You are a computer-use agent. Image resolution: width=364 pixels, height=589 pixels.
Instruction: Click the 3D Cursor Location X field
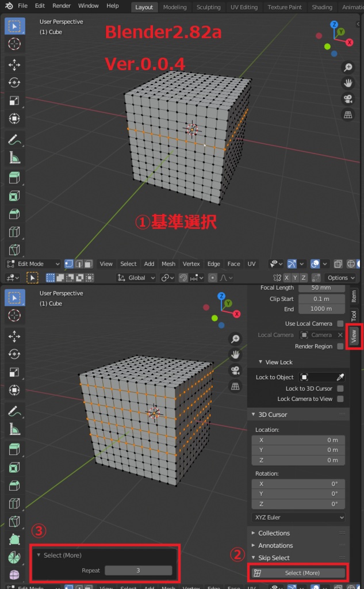coord(298,440)
